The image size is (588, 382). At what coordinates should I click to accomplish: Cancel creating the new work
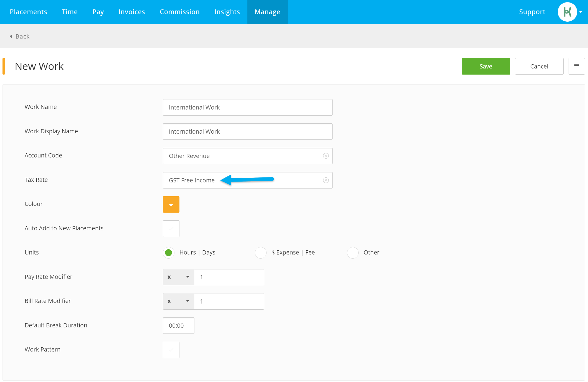point(539,66)
